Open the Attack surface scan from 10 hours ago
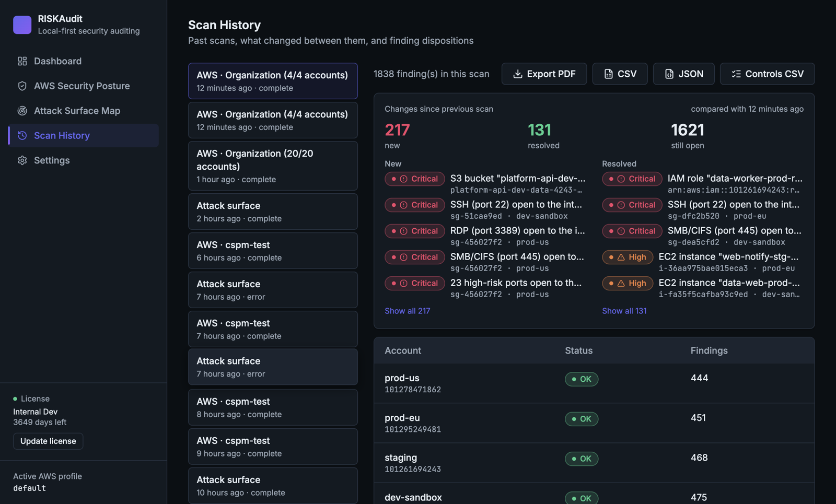Image resolution: width=836 pixels, height=504 pixels. pos(273,486)
